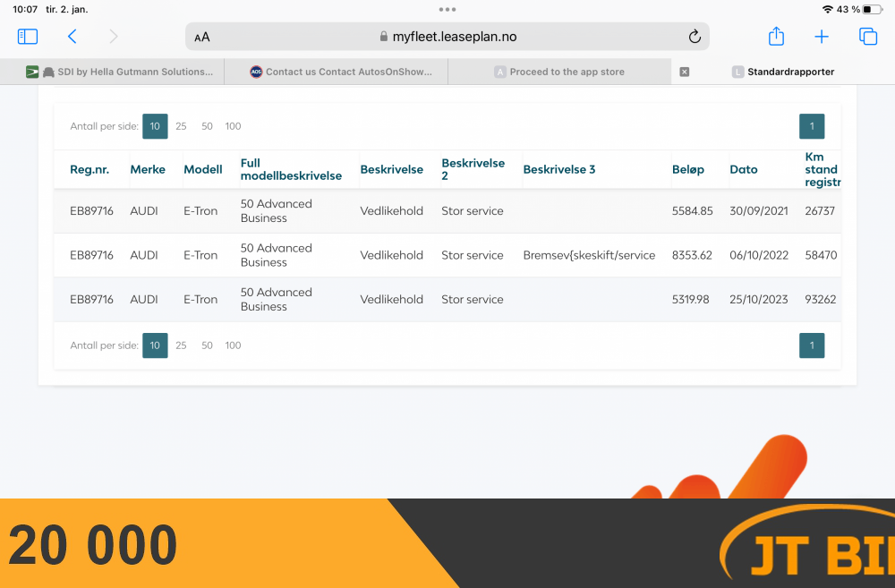895x588 pixels.
Task: Sort by the Merke column header
Action: (148, 169)
